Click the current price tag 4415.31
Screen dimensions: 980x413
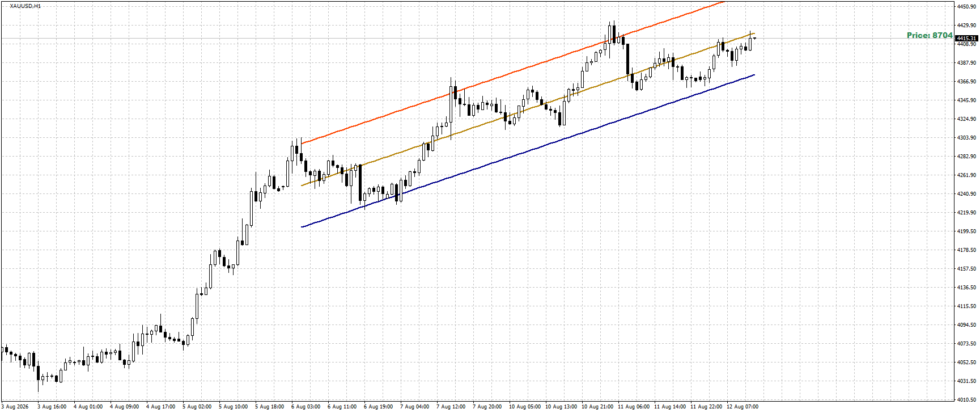coord(966,39)
